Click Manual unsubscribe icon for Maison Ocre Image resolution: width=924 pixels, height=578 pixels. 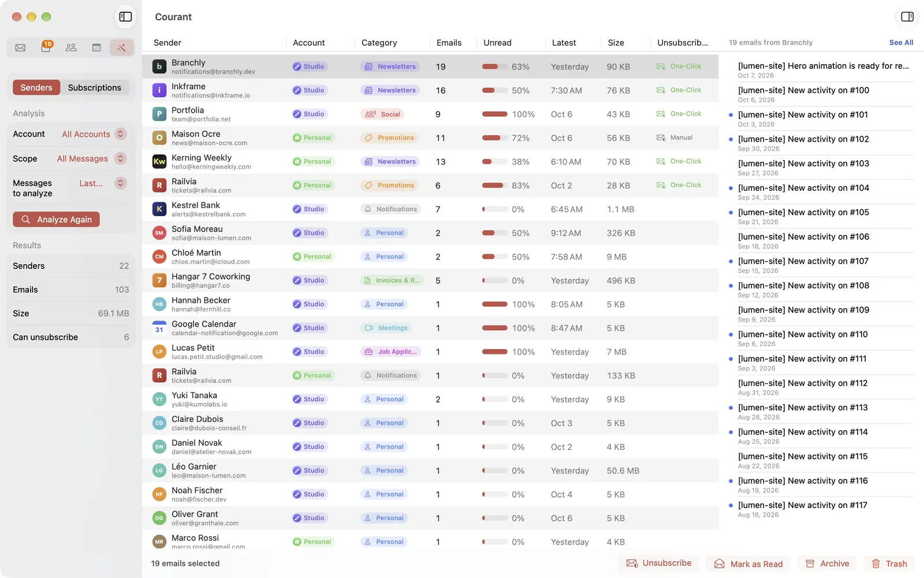661,138
